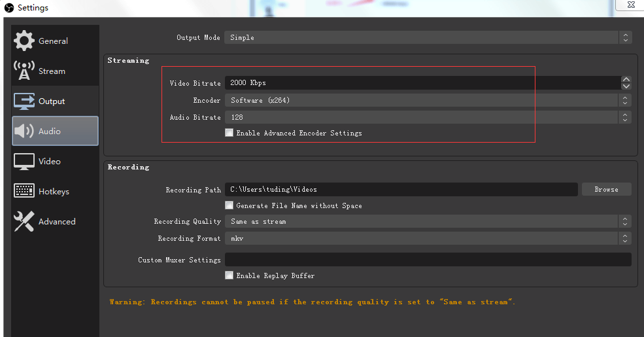
Task: Enable Replay Buffer checkbox
Action: click(229, 275)
